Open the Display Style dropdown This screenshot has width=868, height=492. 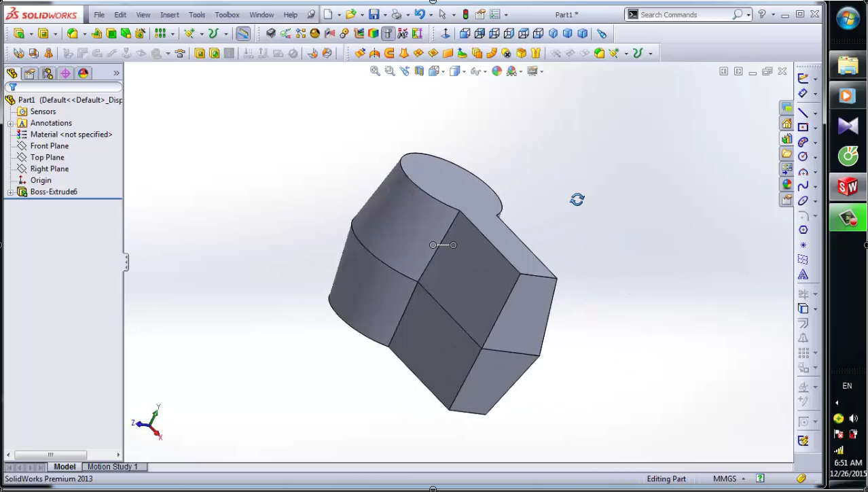click(464, 71)
